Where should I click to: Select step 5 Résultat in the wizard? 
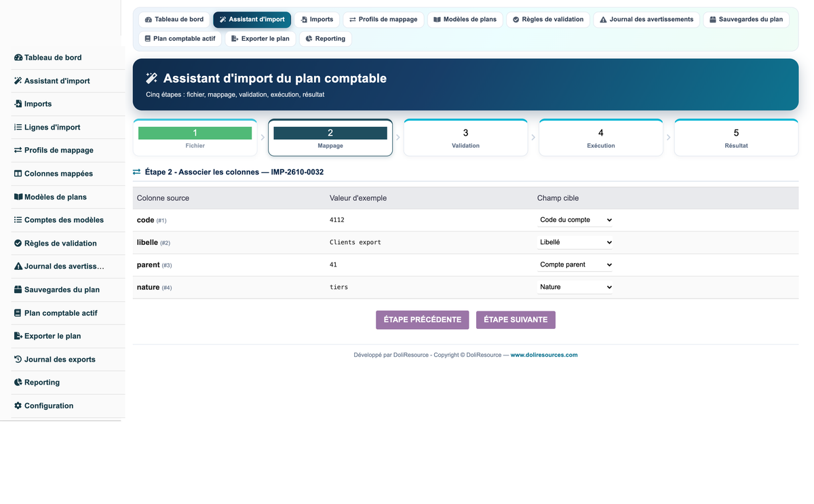coord(736,138)
